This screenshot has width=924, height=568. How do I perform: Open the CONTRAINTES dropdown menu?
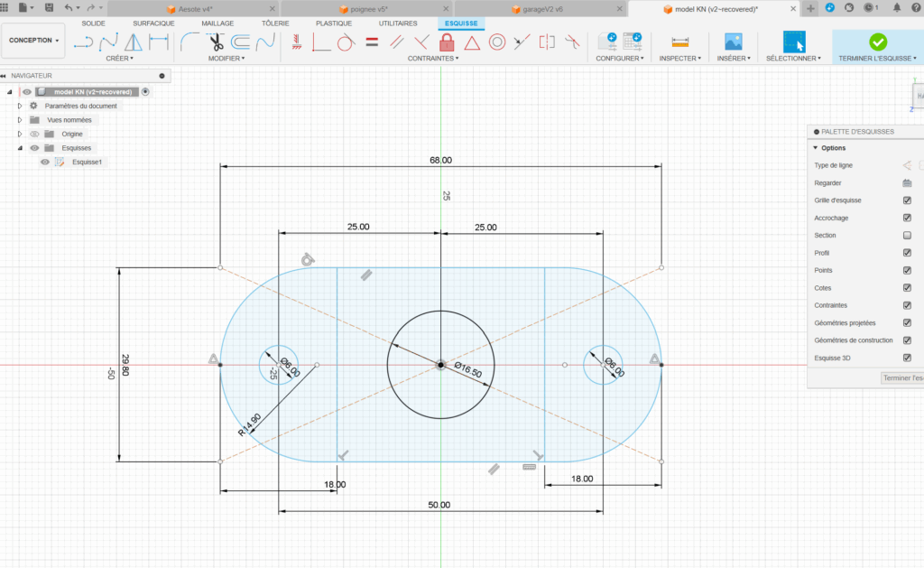(x=433, y=59)
